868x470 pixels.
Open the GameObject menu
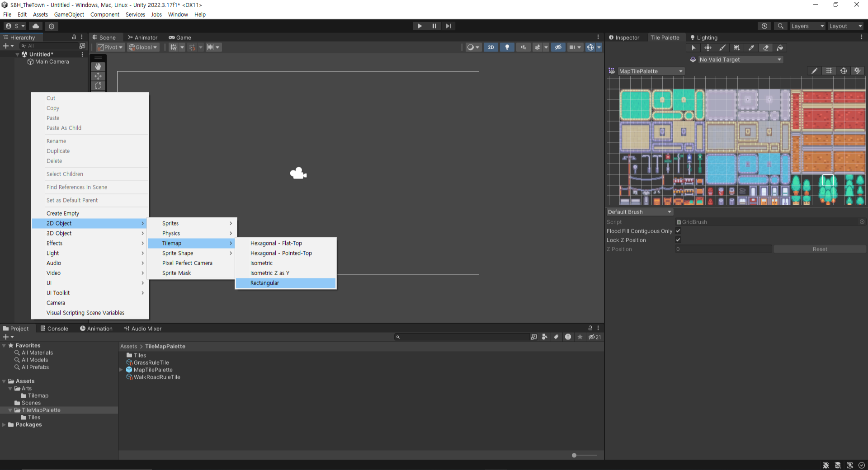(x=69, y=14)
